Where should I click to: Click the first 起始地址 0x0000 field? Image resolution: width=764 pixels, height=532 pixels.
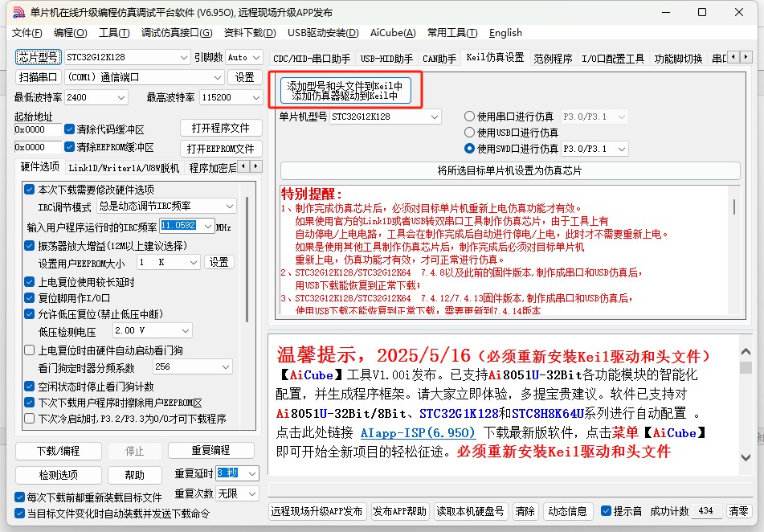38,129
